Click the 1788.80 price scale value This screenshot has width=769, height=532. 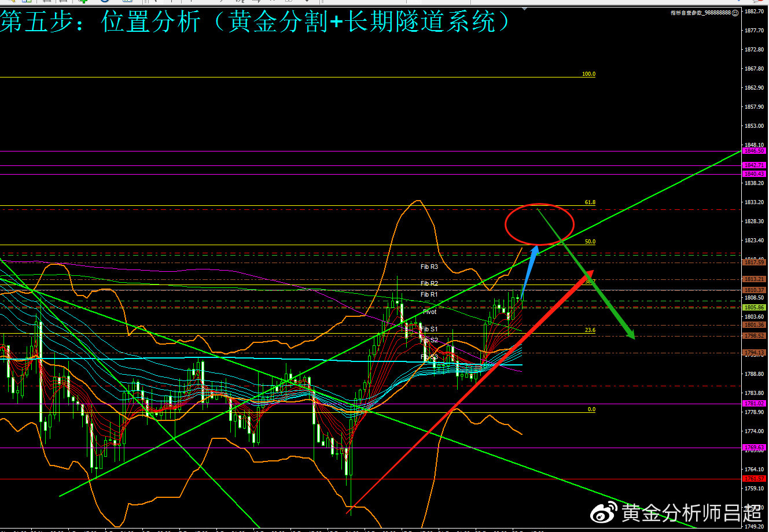(755, 374)
